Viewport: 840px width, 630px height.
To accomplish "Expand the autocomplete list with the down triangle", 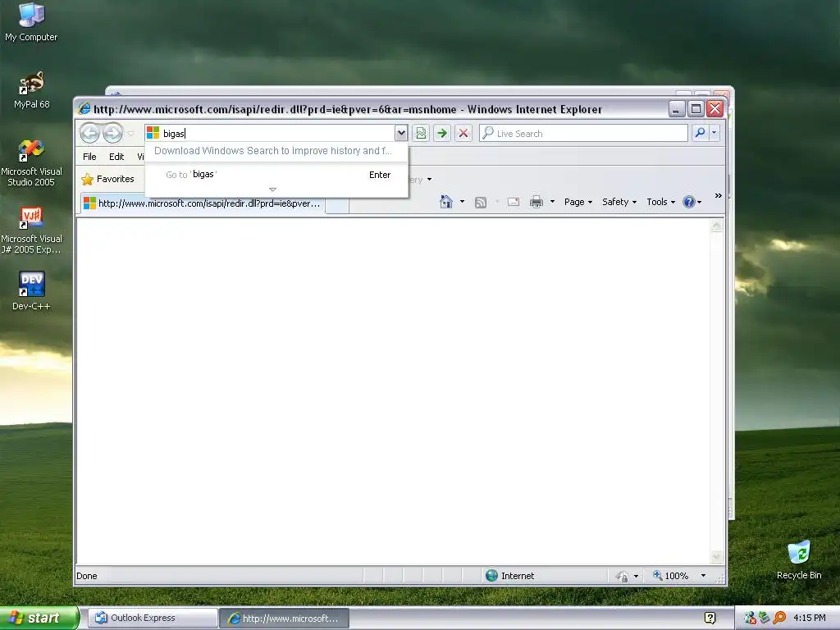I will pyautogui.click(x=272, y=189).
